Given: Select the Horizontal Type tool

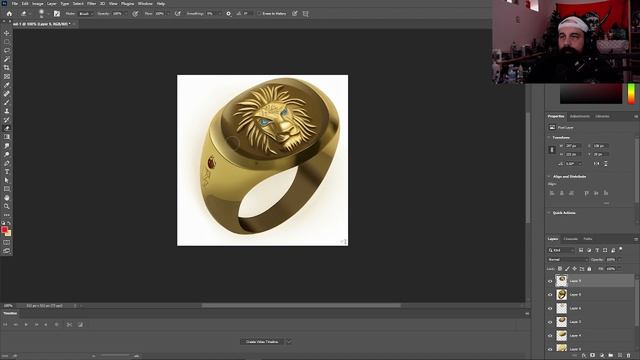Looking at the screenshot, I should [7, 171].
